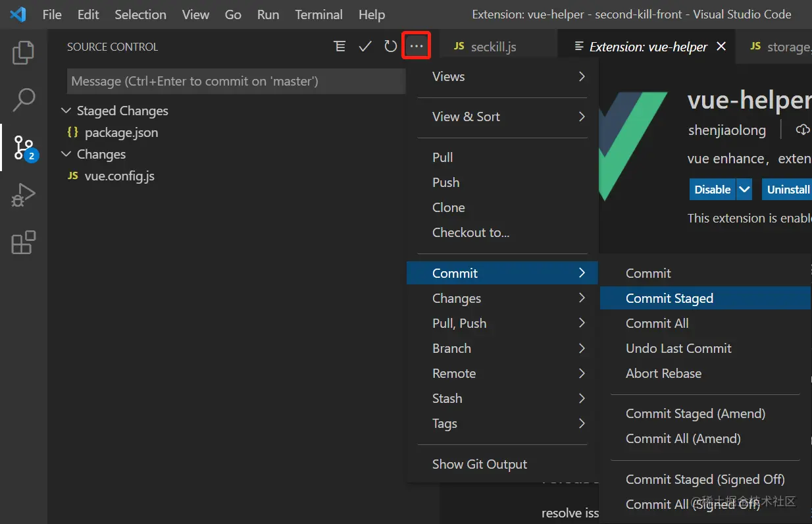Screen dimensions: 812x524
Task: Open the Help menu
Action: pyautogui.click(x=372, y=14)
